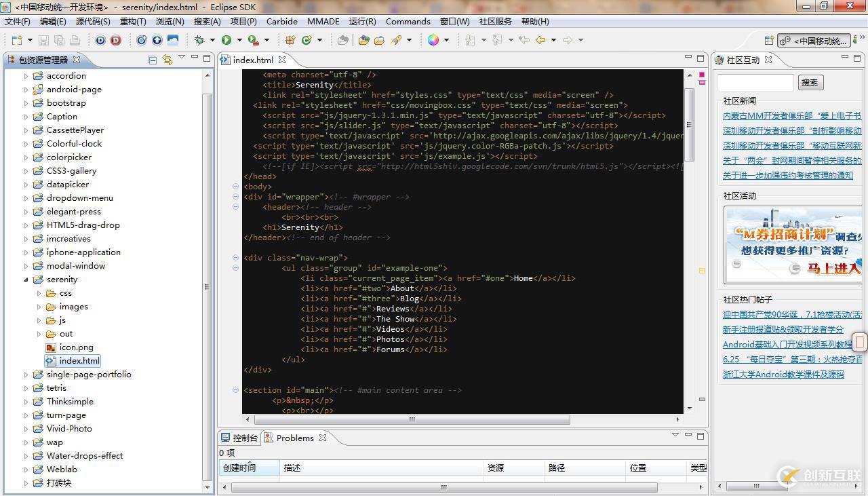
Task: Expand the images folder under serenity
Action: (39, 307)
